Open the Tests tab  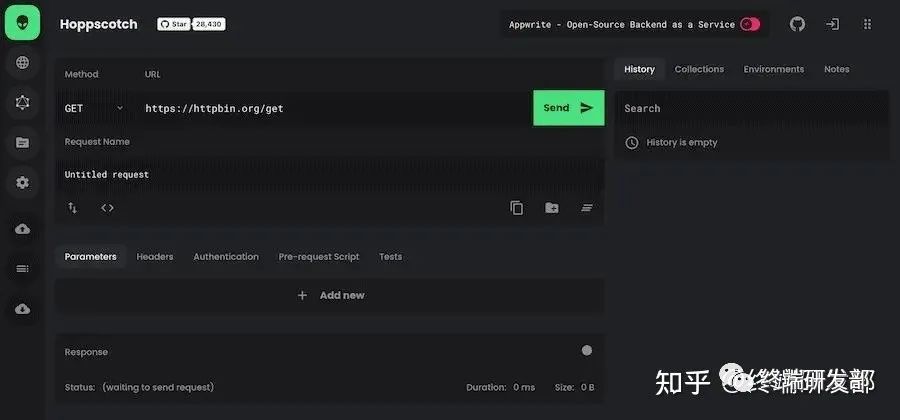(x=391, y=256)
